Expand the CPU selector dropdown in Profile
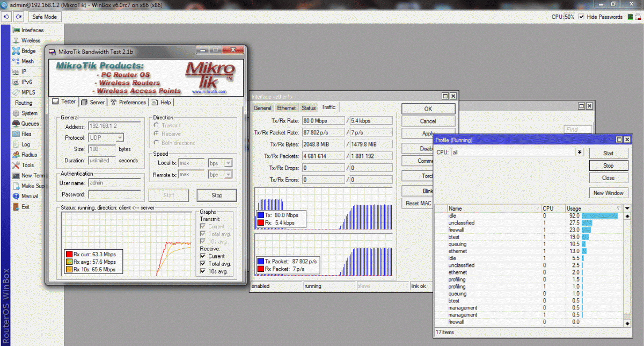 [x=580, y=153]
